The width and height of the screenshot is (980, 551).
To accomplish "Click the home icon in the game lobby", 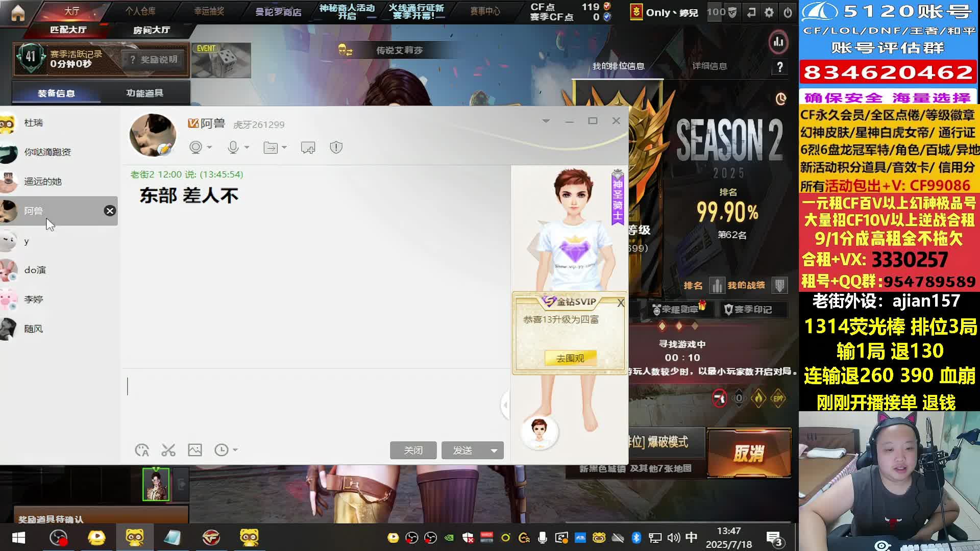I will pyautogui.click(x=18, y=12).
